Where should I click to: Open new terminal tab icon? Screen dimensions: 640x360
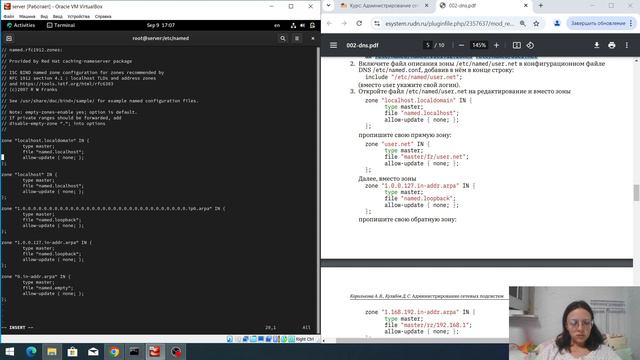coord(9,38)
